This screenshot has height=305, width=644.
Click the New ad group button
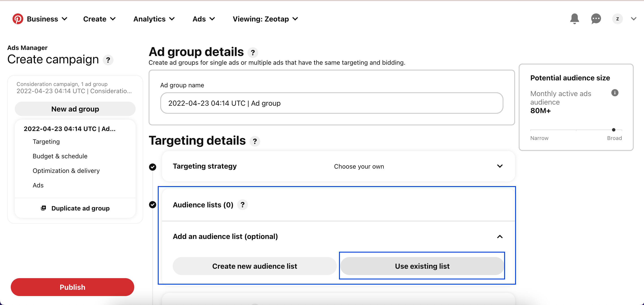tap(75, 109)
